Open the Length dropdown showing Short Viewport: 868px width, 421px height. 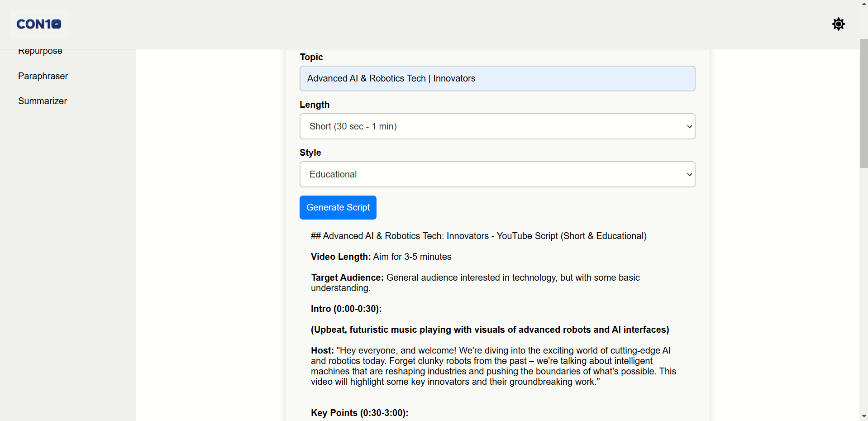point(497,126)
